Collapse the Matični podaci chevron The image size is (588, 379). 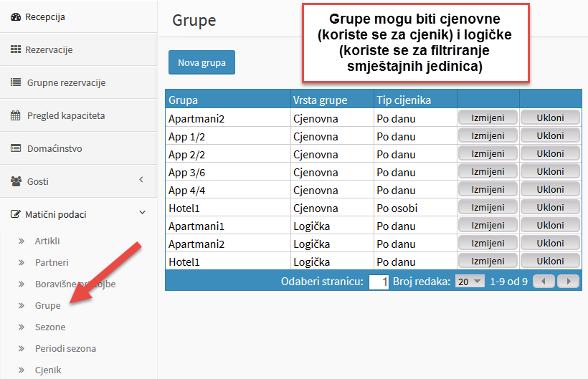click(x=143, y=212)
